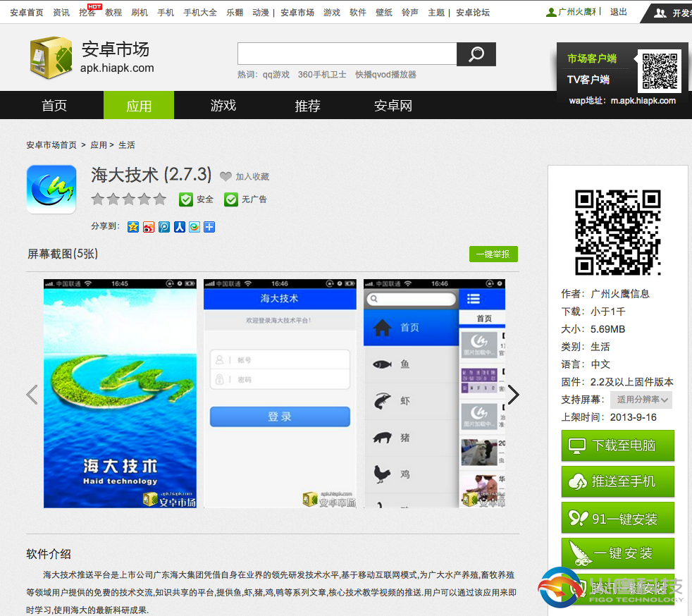The width and height of the screenshot is (692, 616).
Task: Share to QQ空间 via its icon
Action: pos(132,227)
